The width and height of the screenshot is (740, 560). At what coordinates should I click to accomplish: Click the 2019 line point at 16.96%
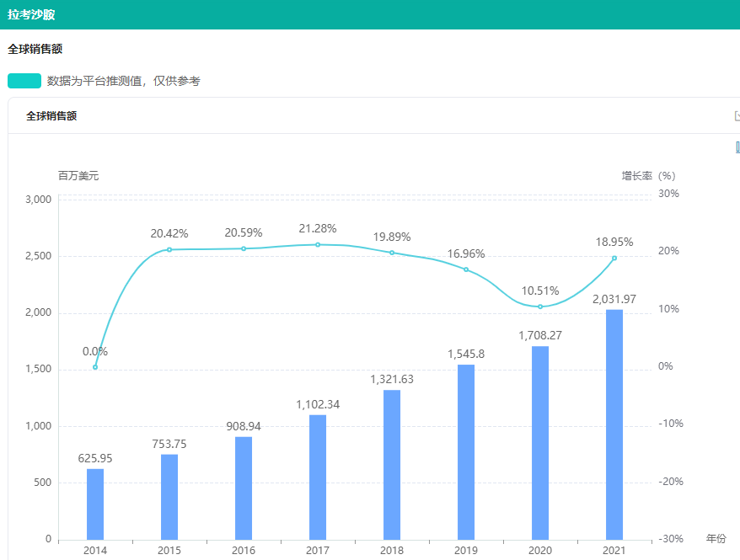point(466,269)
